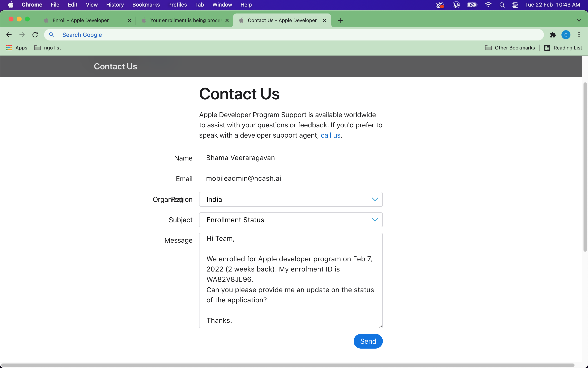Close the Your enrollment is being processed tab

[227, 20]
